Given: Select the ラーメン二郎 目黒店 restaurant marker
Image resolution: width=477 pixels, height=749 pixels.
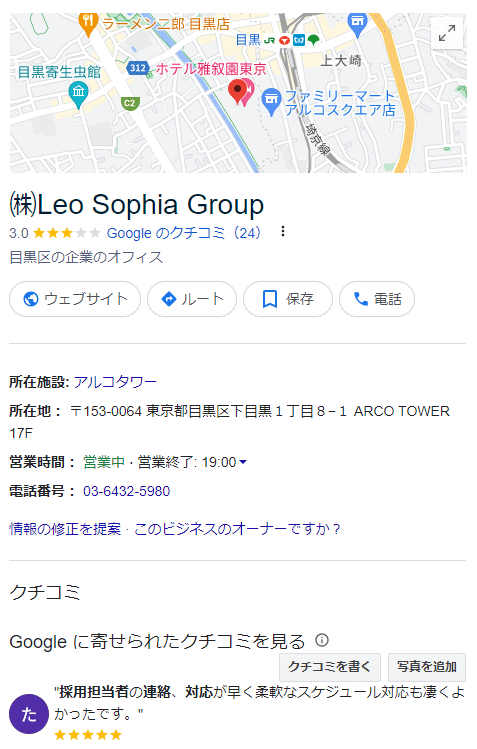Looking at the screenshot, I should click(x=88, y=24).
